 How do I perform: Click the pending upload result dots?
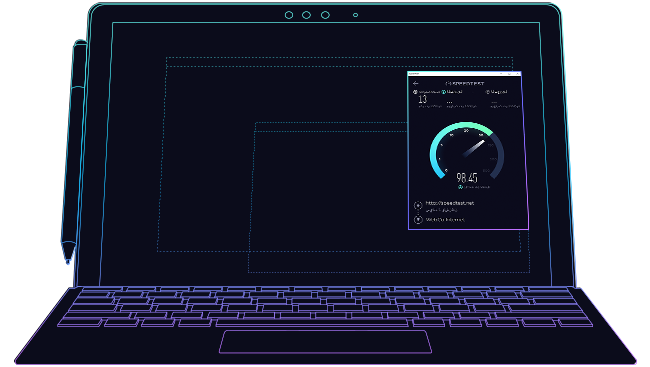tap(494, 102)
